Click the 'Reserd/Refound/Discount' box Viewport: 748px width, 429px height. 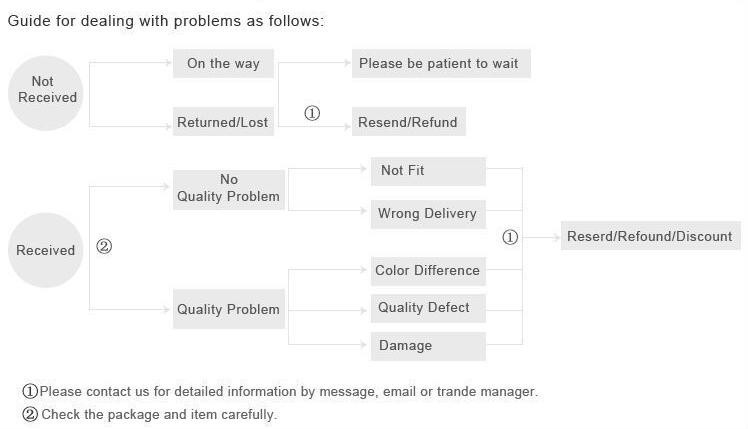pyautogui.click(x=650, y=237)
